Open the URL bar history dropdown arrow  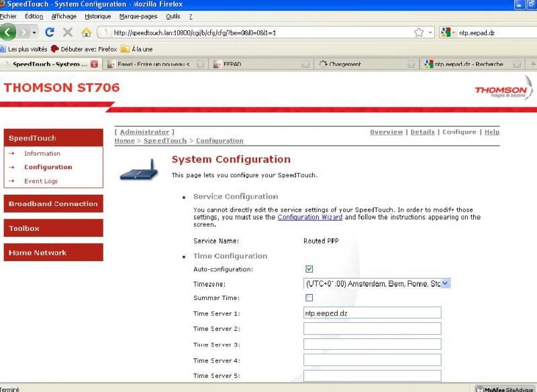pos(430,32)
